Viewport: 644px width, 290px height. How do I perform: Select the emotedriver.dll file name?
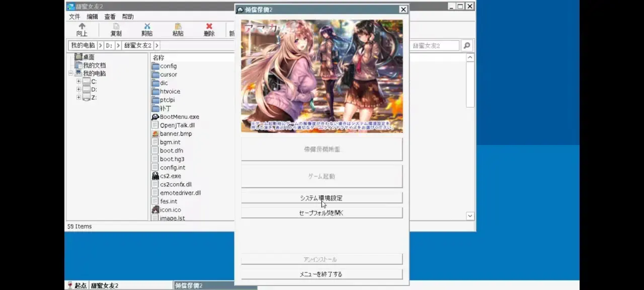point(181,193)
